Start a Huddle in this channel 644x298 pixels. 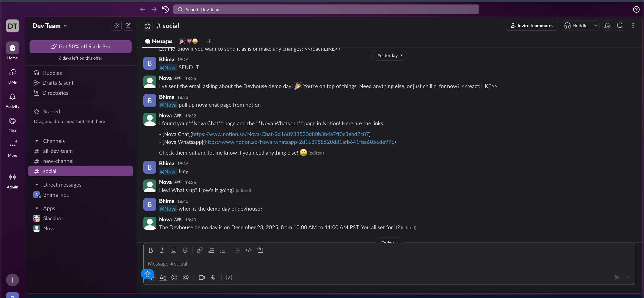coord(576,26)
